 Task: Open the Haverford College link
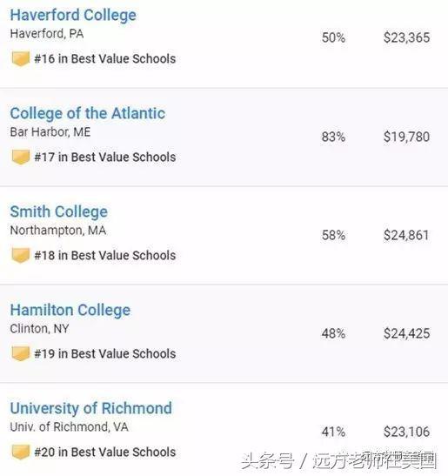click(73, 15)
